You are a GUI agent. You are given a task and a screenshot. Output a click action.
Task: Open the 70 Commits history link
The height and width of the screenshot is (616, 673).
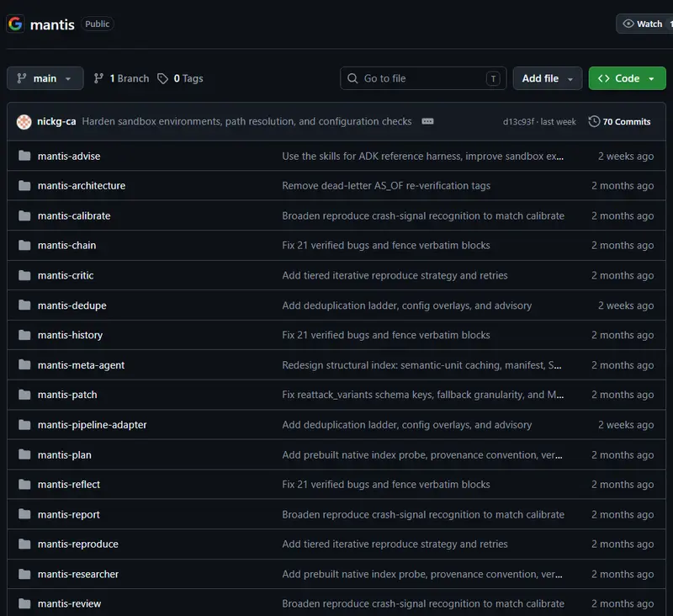click(x=619, y=121)
